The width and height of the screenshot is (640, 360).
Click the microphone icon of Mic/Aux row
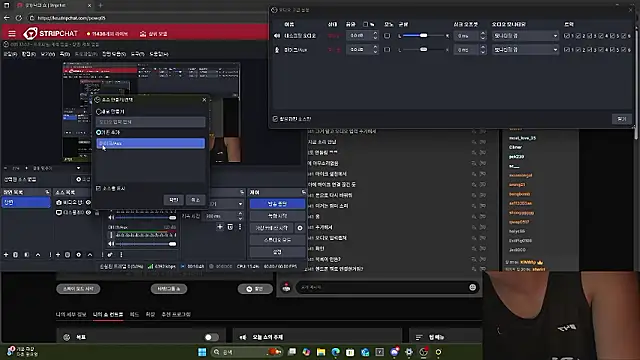[x=277, y=50]
